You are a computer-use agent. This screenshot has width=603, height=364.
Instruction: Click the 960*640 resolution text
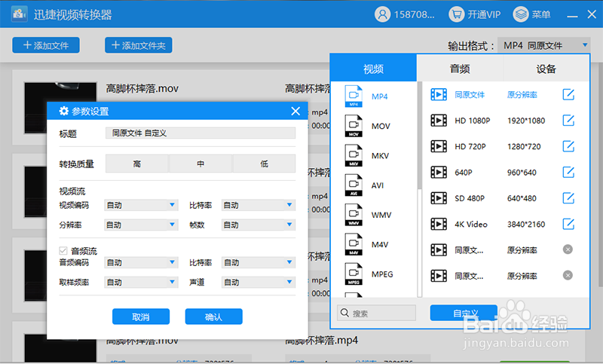click(x=522, y=173)
